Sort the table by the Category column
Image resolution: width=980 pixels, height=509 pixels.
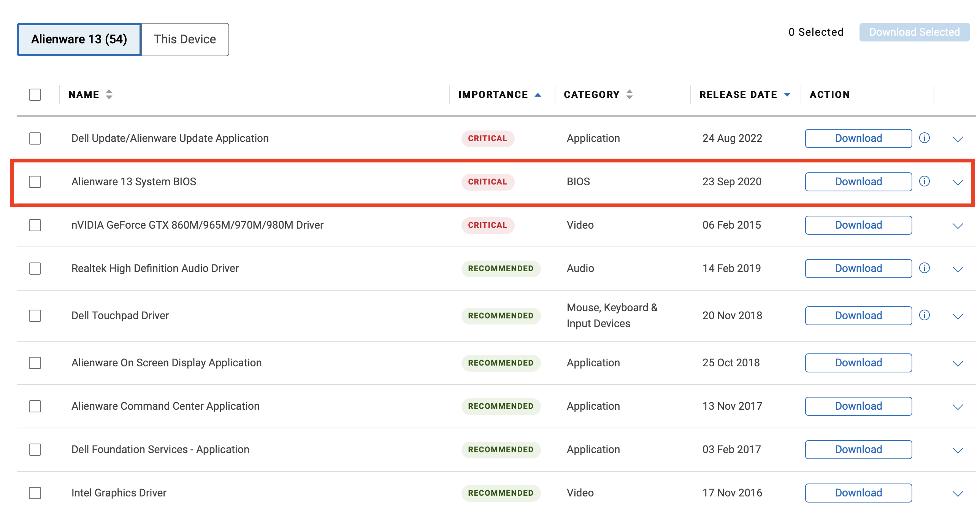[629, 94]
